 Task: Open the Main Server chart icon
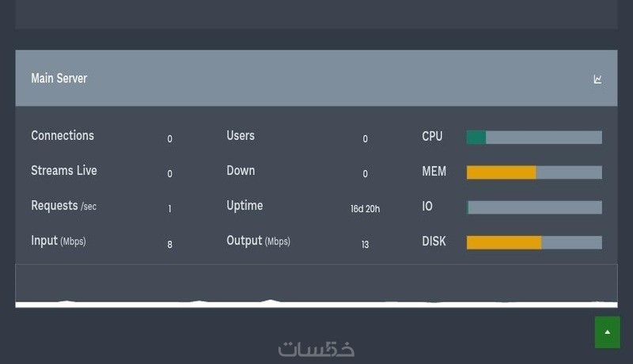(597, 79)
